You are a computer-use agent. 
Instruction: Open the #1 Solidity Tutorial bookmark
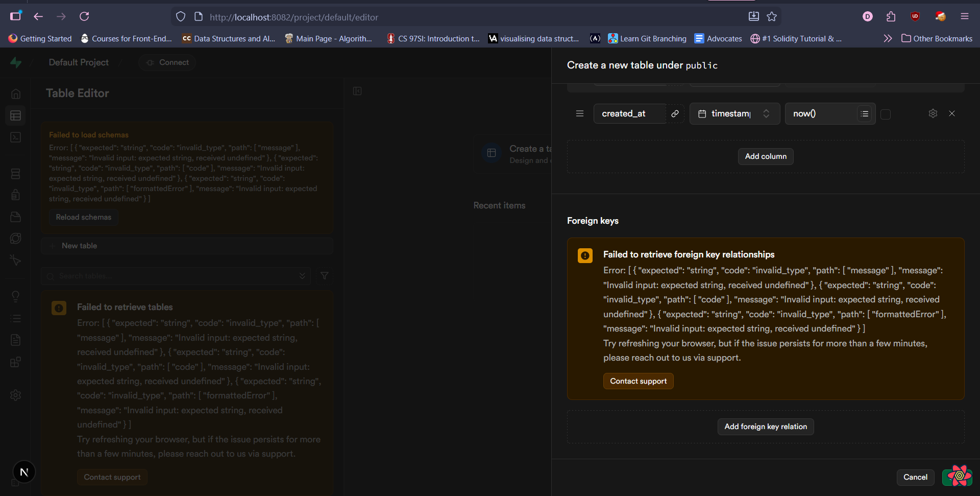coord(796,38)
